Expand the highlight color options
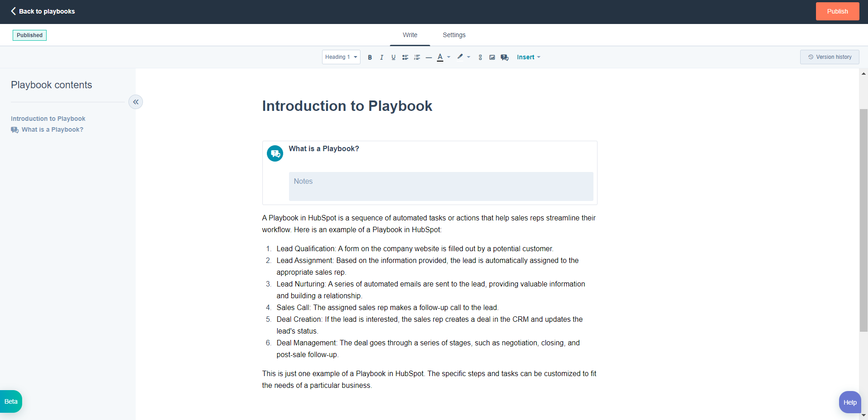Viewport: 868px width, 420px height. [x=469, y=57]
